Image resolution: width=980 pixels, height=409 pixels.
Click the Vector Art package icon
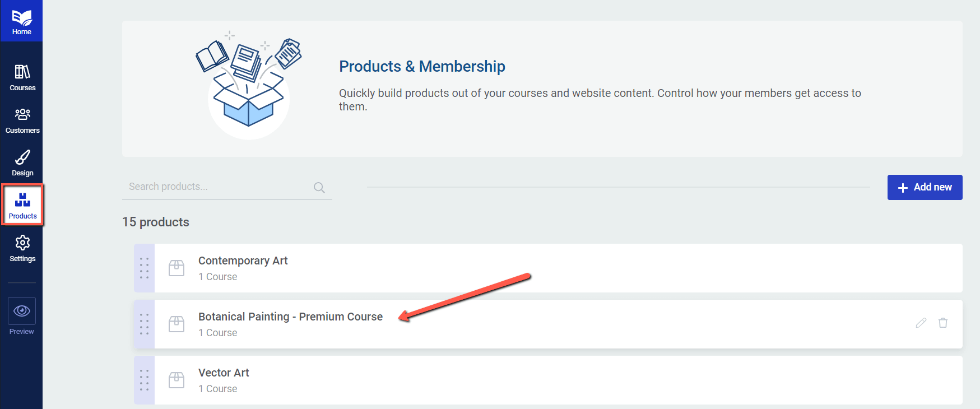tap(177, 380)
